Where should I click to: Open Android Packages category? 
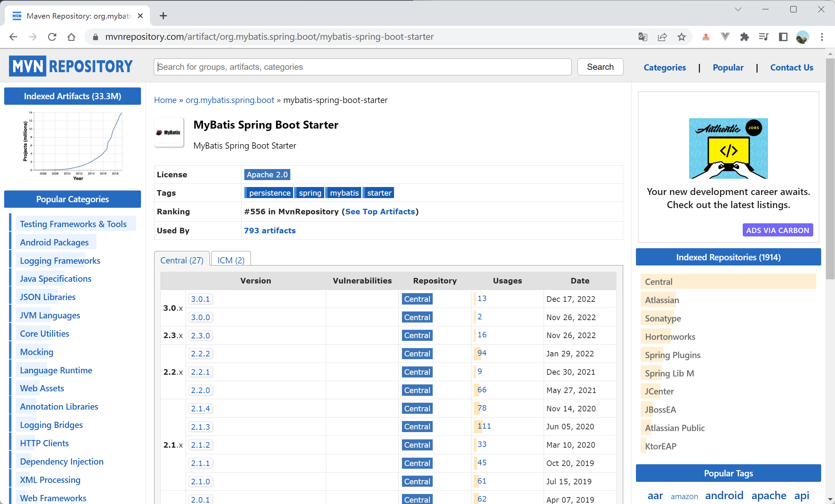coord(54,242)
